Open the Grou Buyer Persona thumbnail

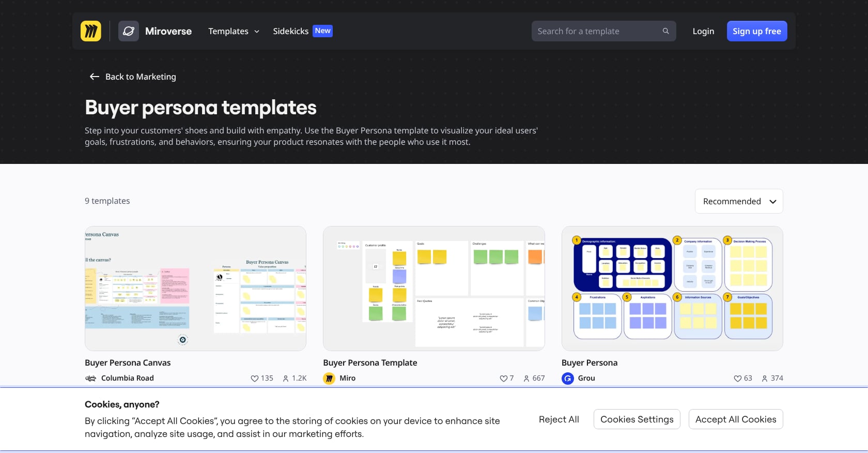(x=672, y=289)
